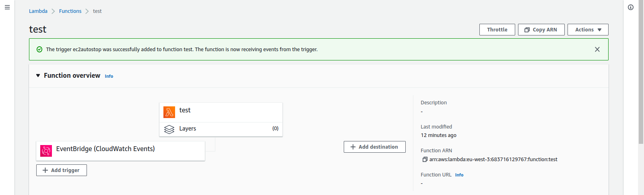Open Info link beside Function overview
The image size is (644, 195).
pos(109,76)
